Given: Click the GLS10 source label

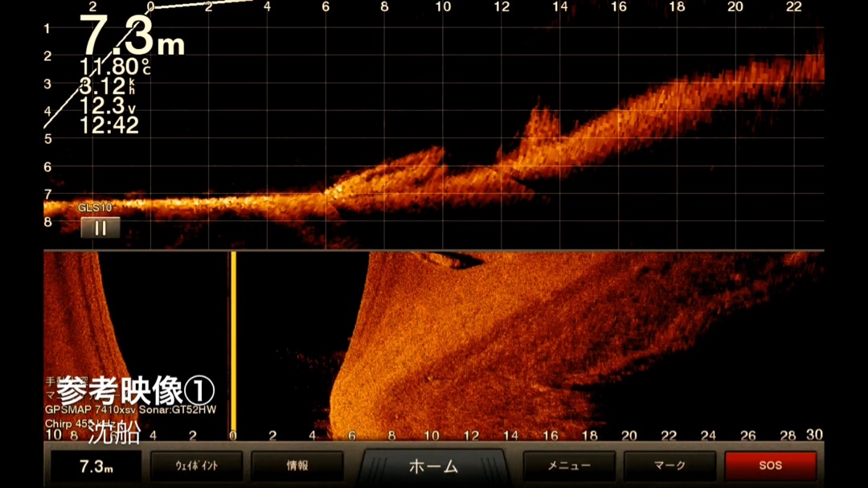Looking at the screenshot, I should [x=95, y=207].
